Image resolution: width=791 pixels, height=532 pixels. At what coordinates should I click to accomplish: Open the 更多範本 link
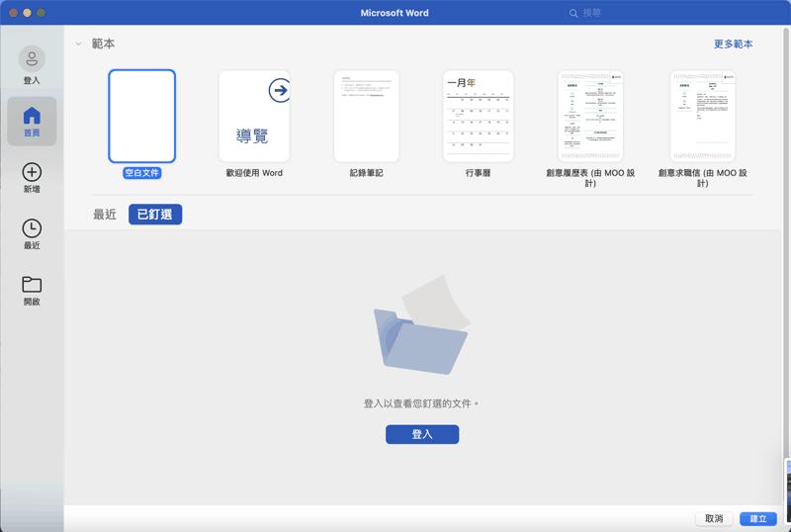[733, 44]
